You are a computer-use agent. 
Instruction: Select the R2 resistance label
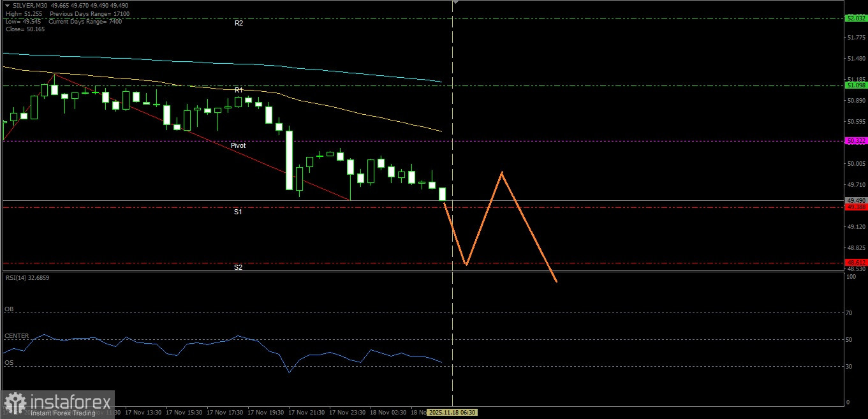tap(239, 23)
